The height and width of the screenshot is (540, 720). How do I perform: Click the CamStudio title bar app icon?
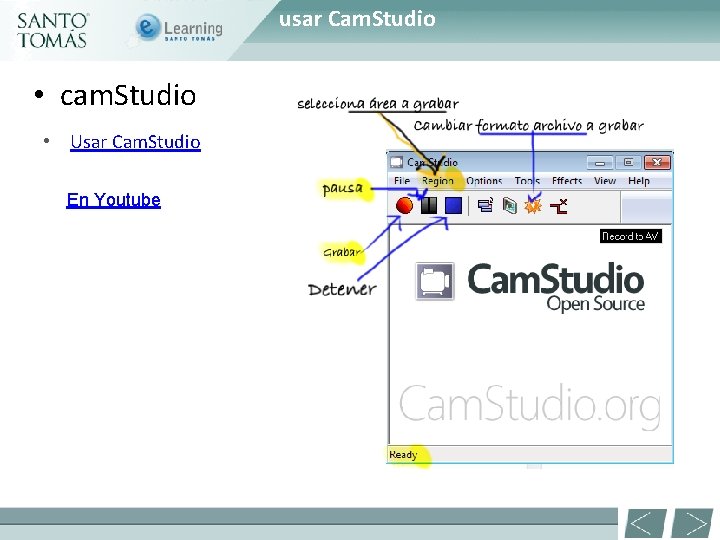(396, 162)
